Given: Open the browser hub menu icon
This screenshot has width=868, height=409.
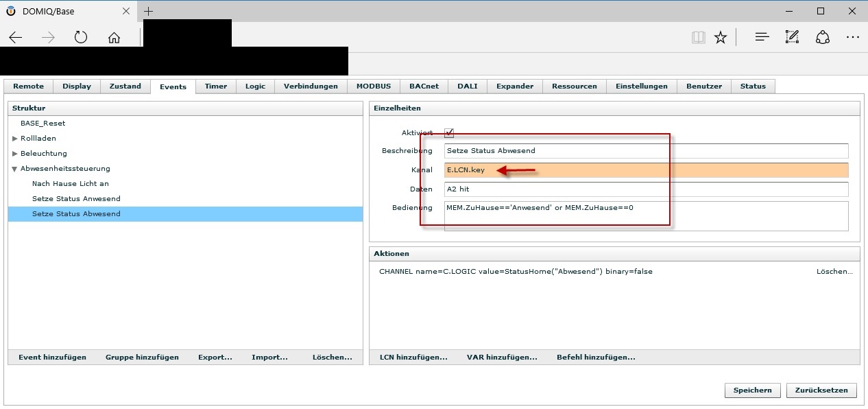Looking at the screenshot, I should click(761, 38).
